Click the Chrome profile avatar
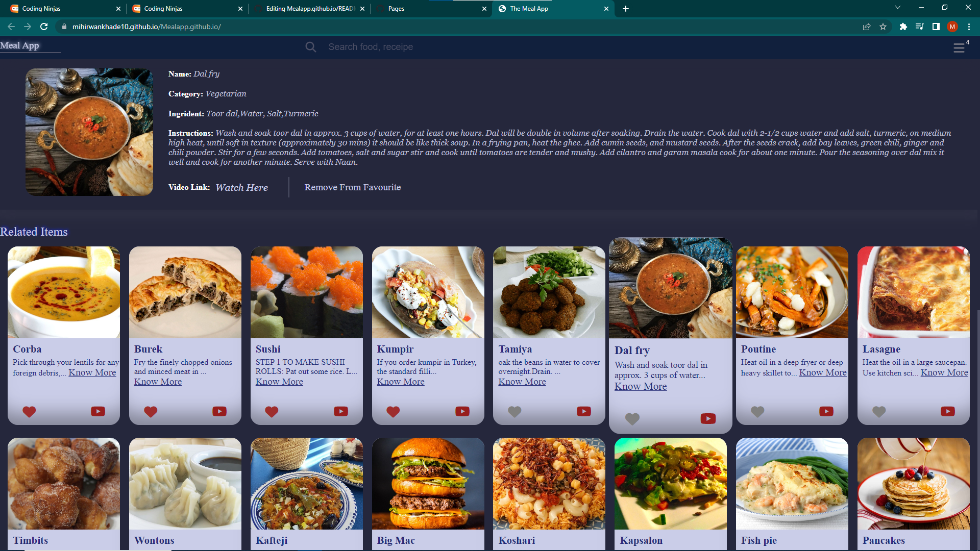The image size is (980, 551). point(952,27)
